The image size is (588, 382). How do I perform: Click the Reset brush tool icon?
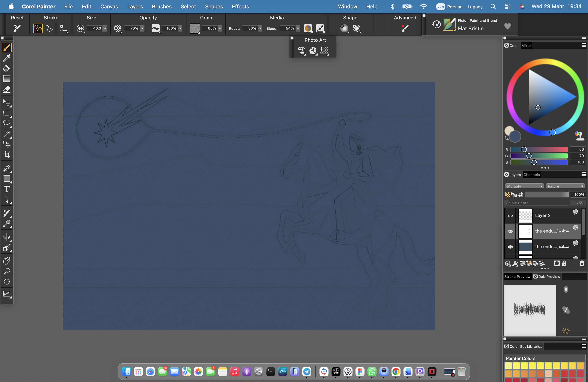17,28
